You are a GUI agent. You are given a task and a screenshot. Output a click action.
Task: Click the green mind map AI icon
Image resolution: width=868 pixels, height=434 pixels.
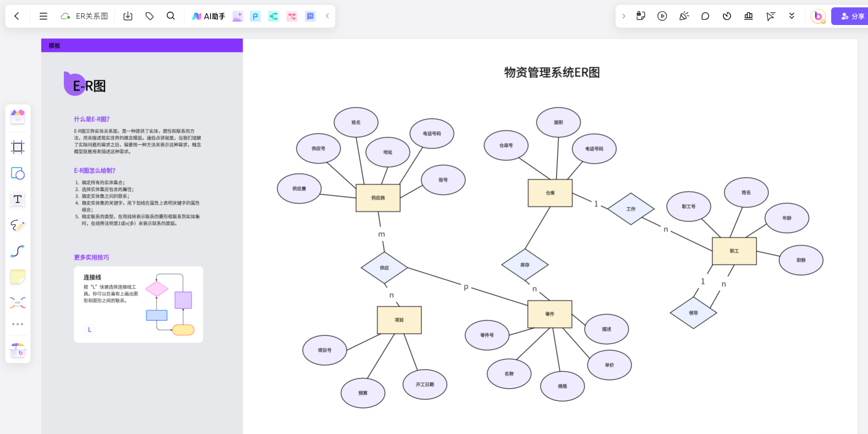(x=273, y=16)
